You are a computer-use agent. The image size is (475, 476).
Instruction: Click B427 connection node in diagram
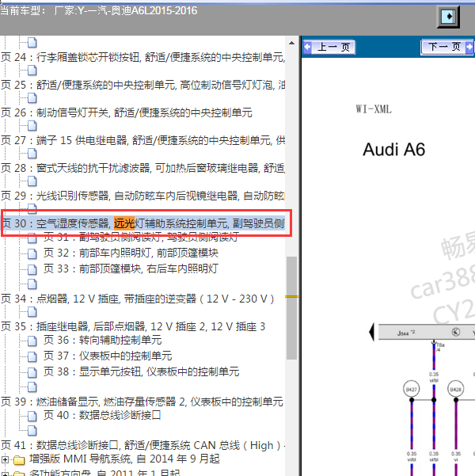[411, 389]
